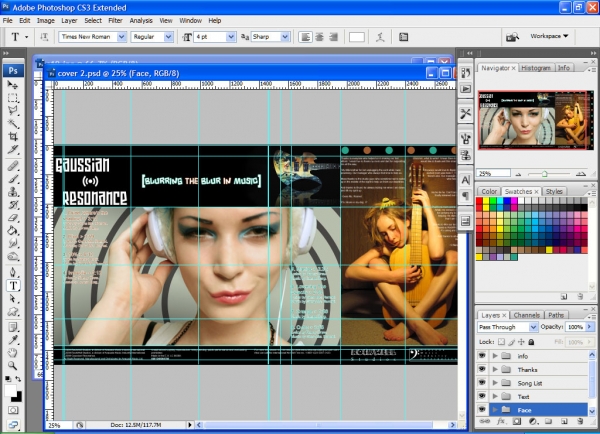This screenshot has height=434, width=600.
Task: Hide the Song List layer group
Action: [482, 383]
